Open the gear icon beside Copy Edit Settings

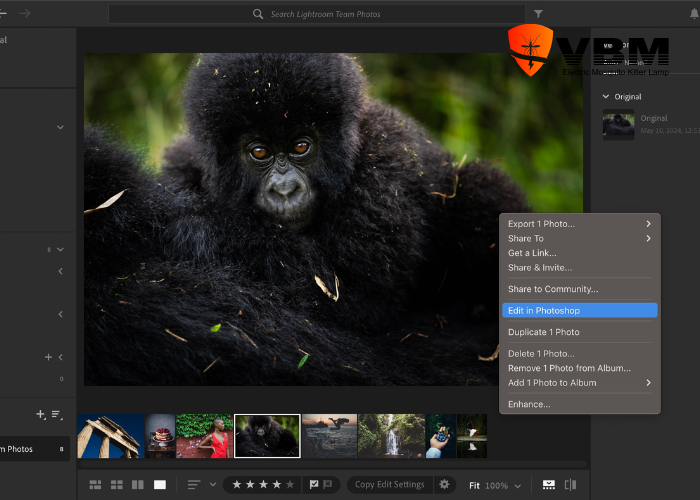coord(444,484)
